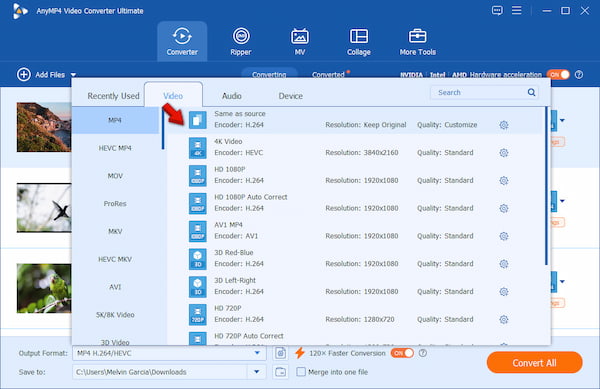
Task: Select the HD 1080P format icon
Action: 197,176
